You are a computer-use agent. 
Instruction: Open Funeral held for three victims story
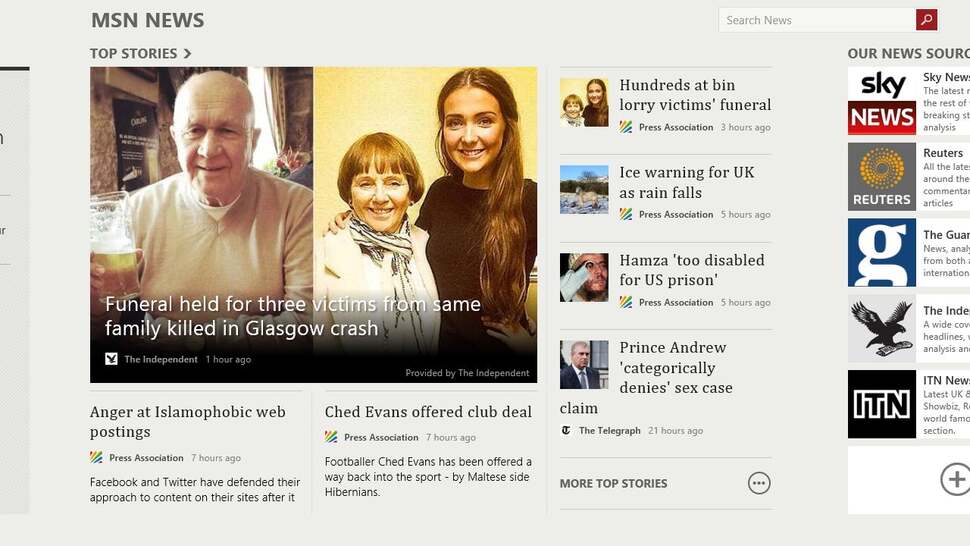pos(293,316)
